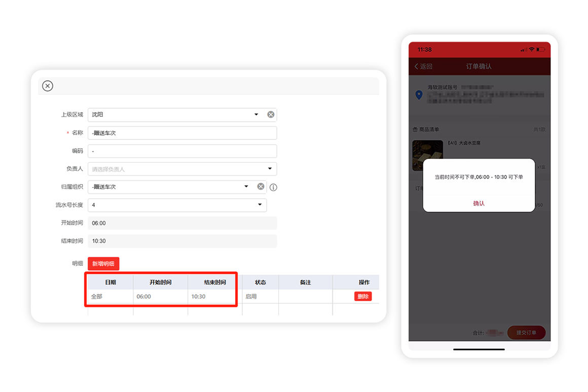The width and height of the screenshot is (588, 392).
Task: Tap the 提交订单 button
Action: click(x=526, y=333)
